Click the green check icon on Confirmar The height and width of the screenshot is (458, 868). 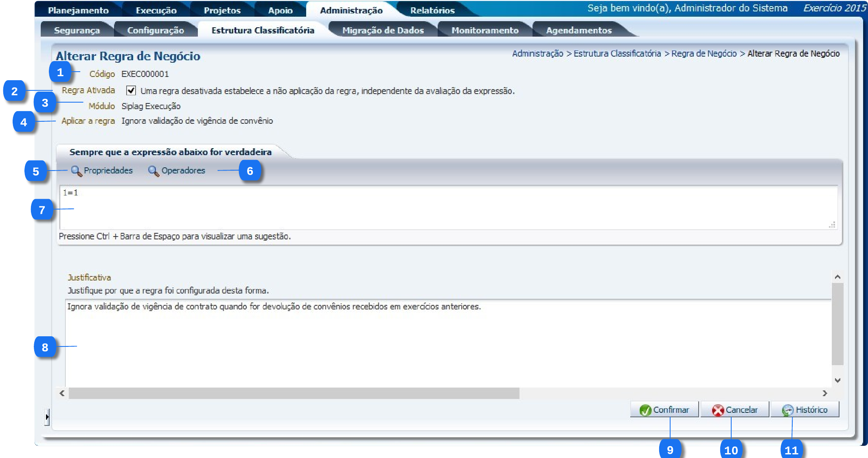[x=645, y=410]
